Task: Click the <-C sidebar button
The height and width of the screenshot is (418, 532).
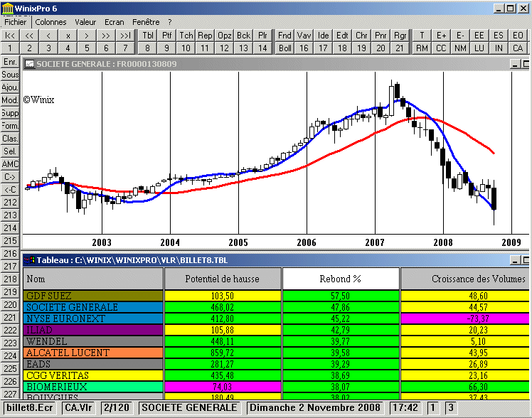Action: coord(10,190)
